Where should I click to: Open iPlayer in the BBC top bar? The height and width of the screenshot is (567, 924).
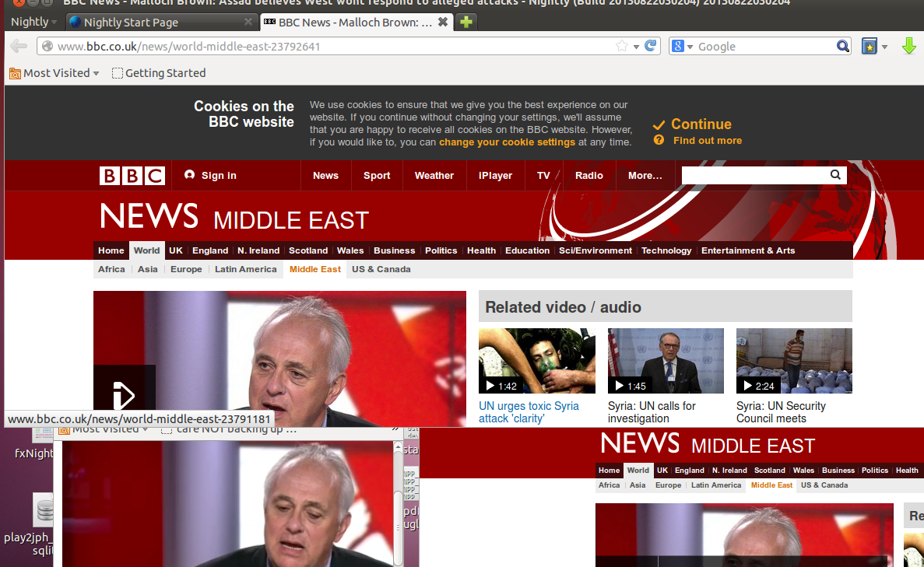pyautogui.click(x=495, y=176)
